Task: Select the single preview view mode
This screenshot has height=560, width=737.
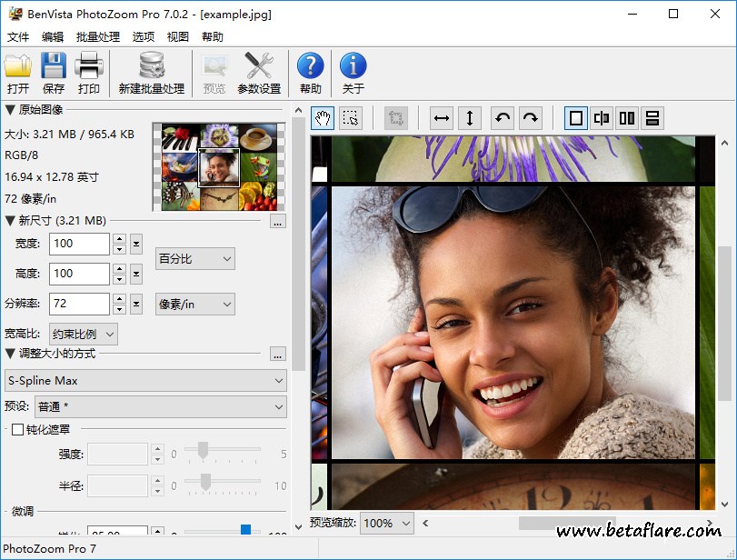Action: click(x=575, y=118)
